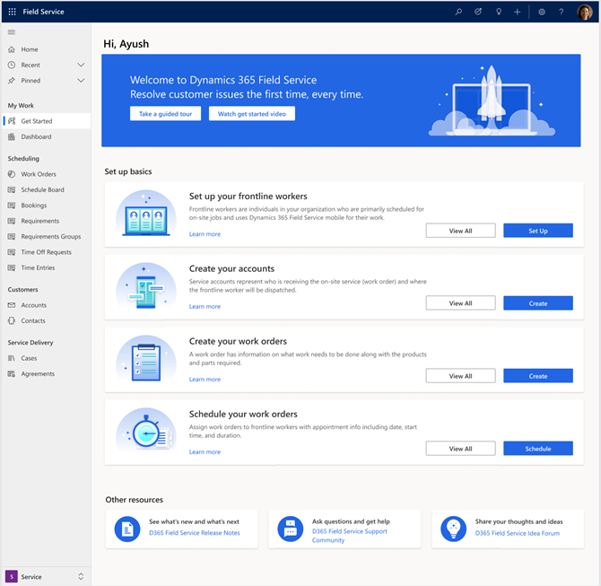Click the Pinned pushpin icon
601x586 pixels.
click(x=11, y=80)
